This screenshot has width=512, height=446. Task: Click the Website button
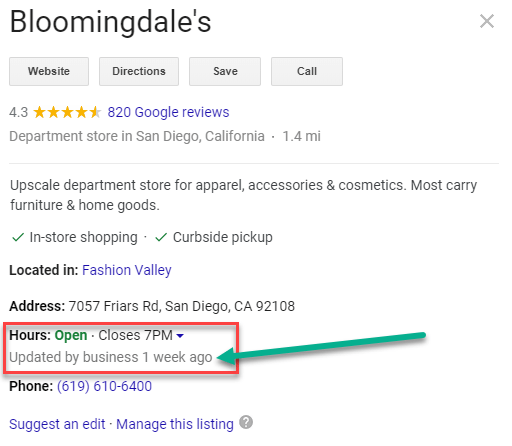tap(49, 71)
